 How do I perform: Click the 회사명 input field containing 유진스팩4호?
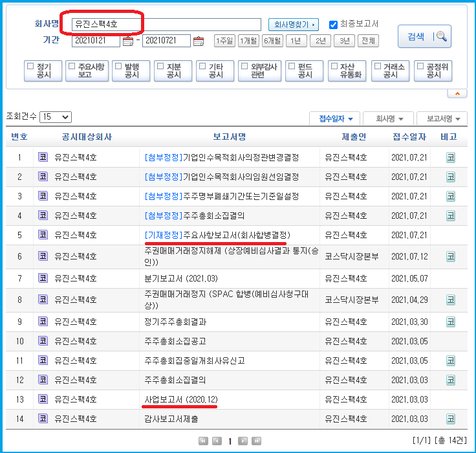pos(166,25)
